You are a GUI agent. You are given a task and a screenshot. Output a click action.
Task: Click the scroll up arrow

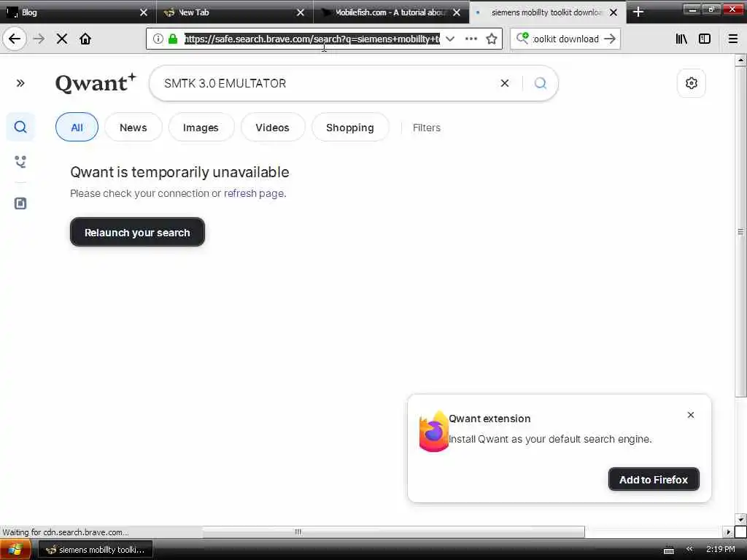click(x=740, y=60)
